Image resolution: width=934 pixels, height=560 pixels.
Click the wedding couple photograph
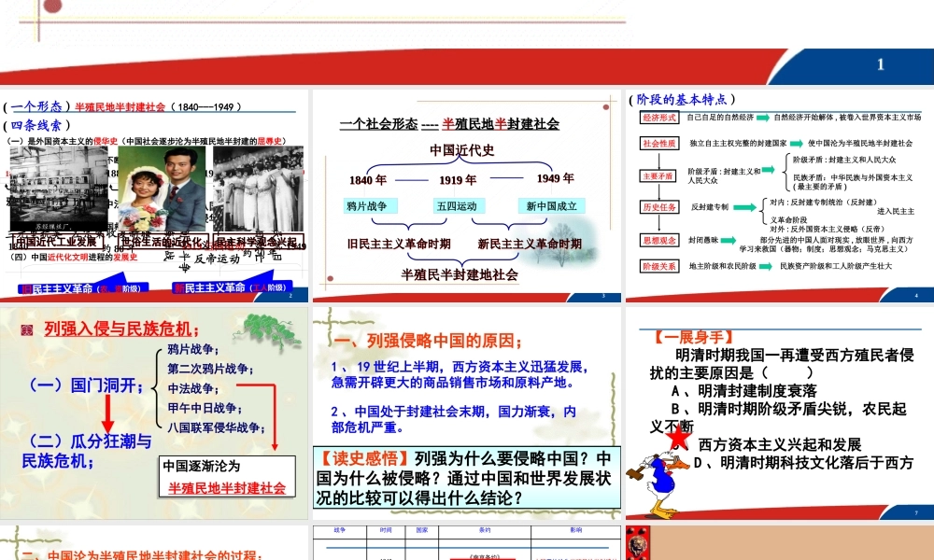point(162,189)
